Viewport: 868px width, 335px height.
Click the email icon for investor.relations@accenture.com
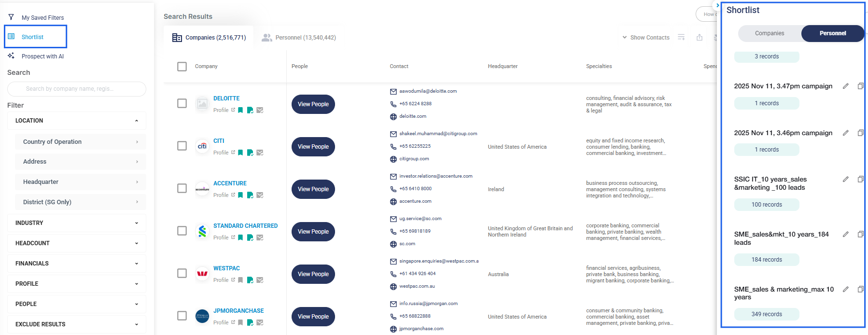click(393, 176)
